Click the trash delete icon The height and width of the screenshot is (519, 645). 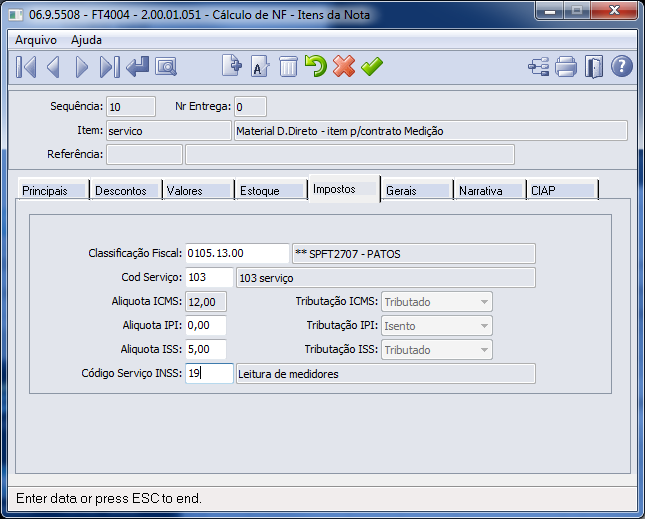point(288,67)
